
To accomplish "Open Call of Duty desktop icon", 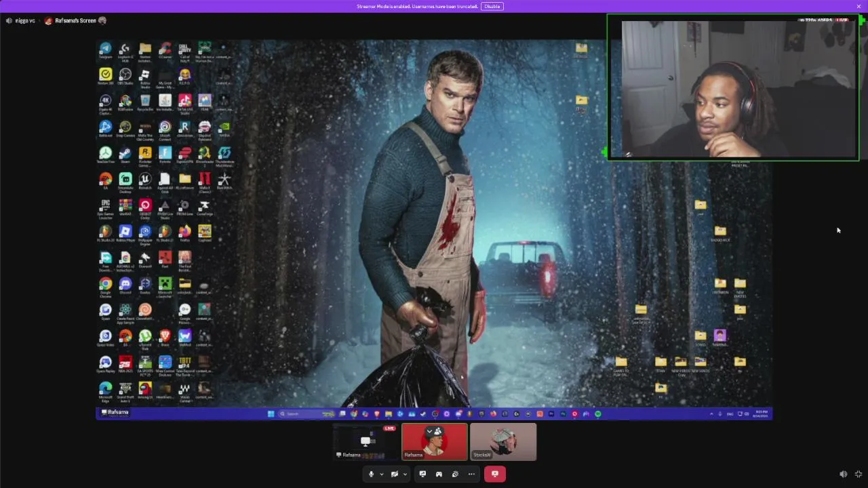I will click(184, 52).
